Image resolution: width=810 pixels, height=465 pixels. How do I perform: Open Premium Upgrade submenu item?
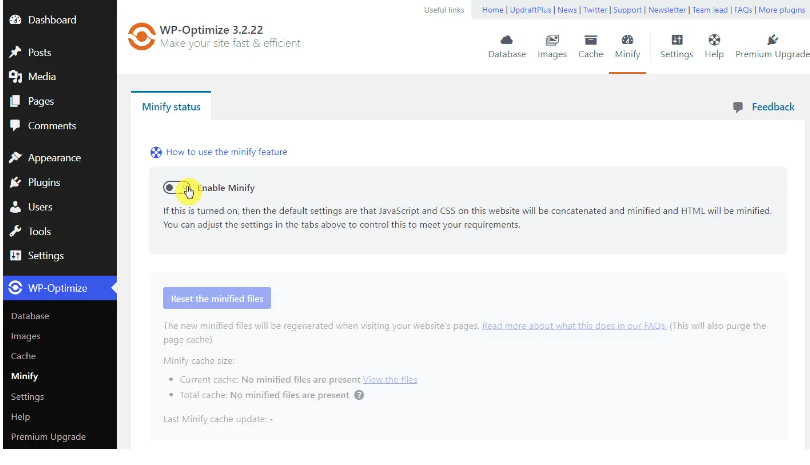click(x=48, y=437)
